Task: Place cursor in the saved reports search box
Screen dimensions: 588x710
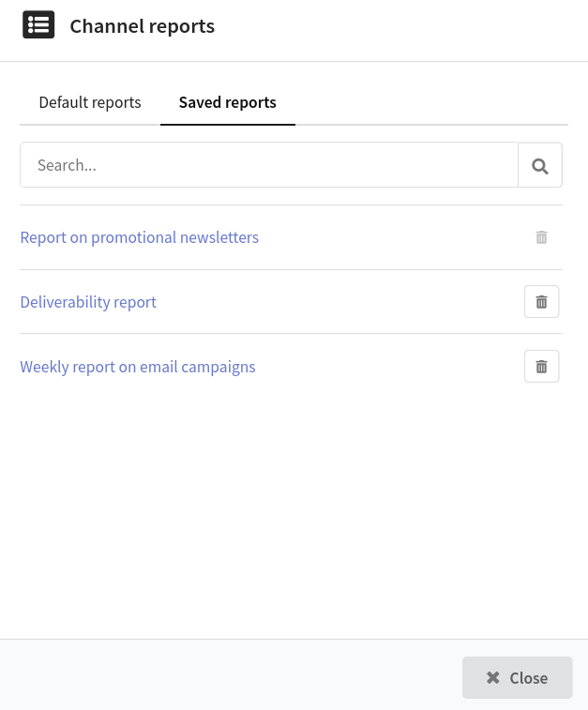Action: click(x=269, y=165)
